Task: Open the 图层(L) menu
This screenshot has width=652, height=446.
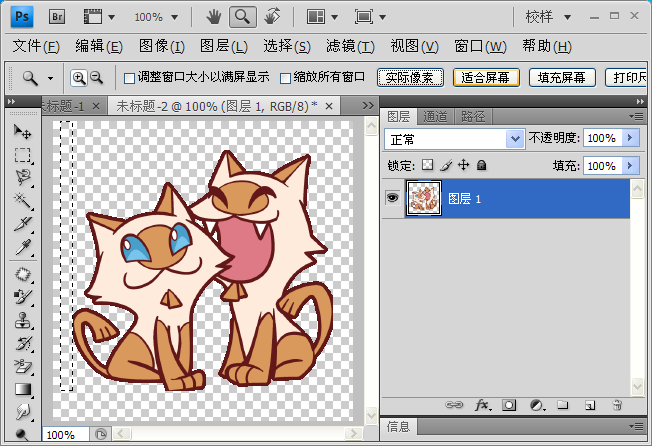Action: pyautogui.click(x=224, y=46)
